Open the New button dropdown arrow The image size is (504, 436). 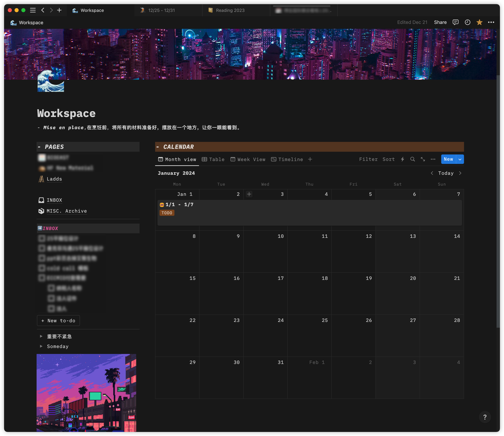[460, 159]
